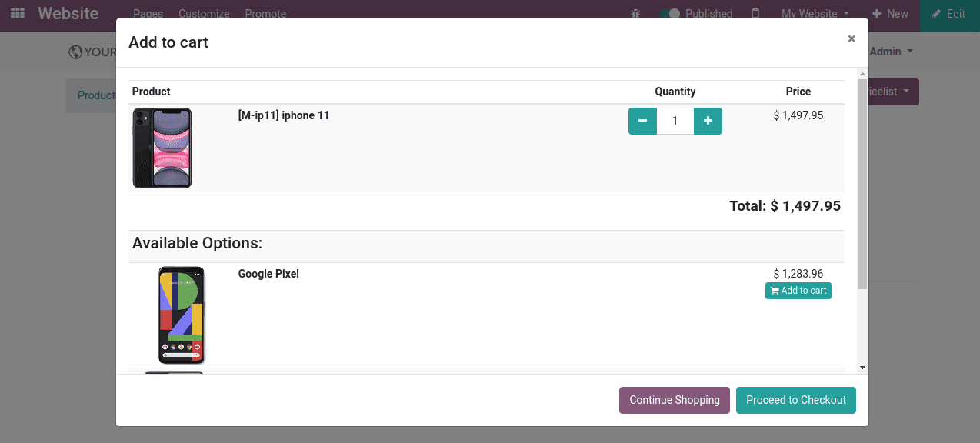Click the Google Pixel product thumbnail
The height and width of the screenshot is (443, 980).
click(x=182, y=315)
